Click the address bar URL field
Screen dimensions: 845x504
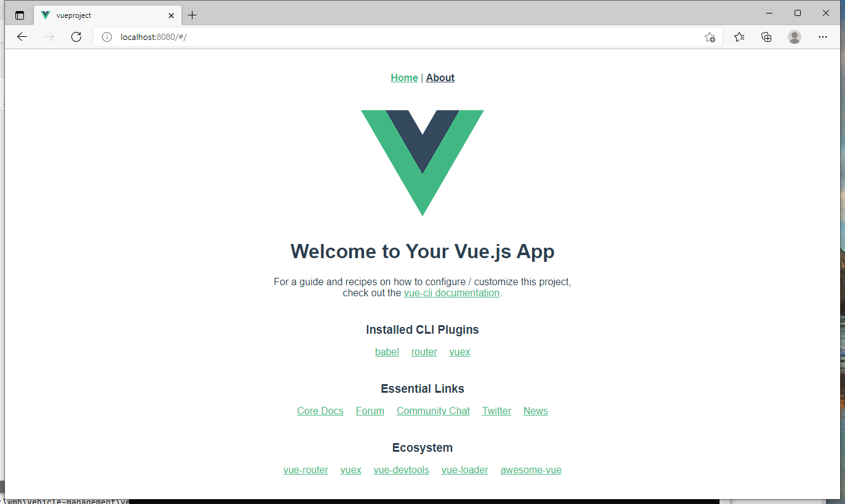point(406,37)
